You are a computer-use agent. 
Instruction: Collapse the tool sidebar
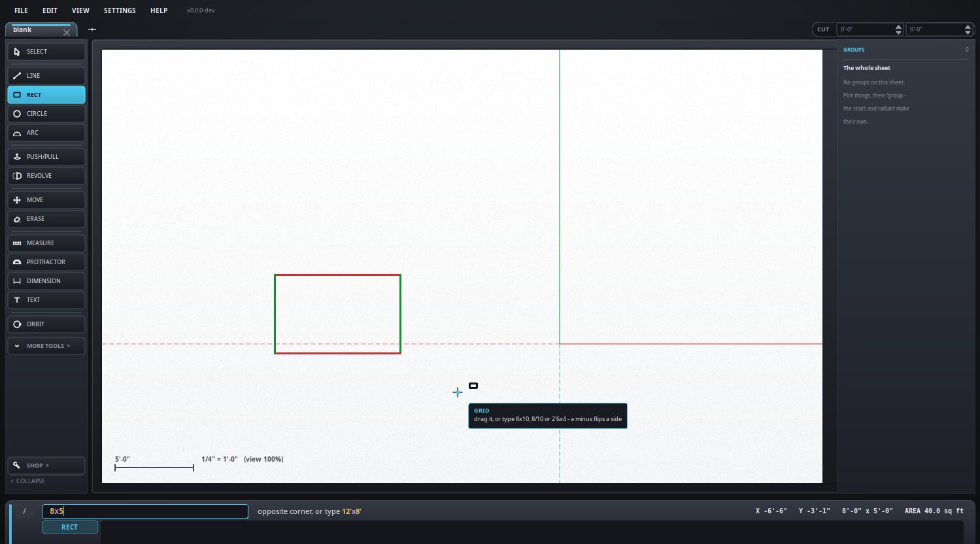(x=28, y=481)
